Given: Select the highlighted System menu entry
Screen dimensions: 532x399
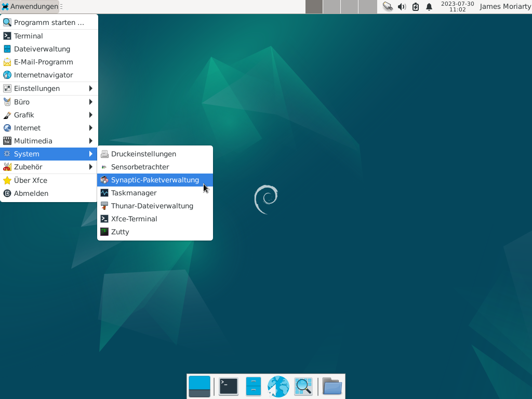Looking at the screenshot, I should coord(49,154).
